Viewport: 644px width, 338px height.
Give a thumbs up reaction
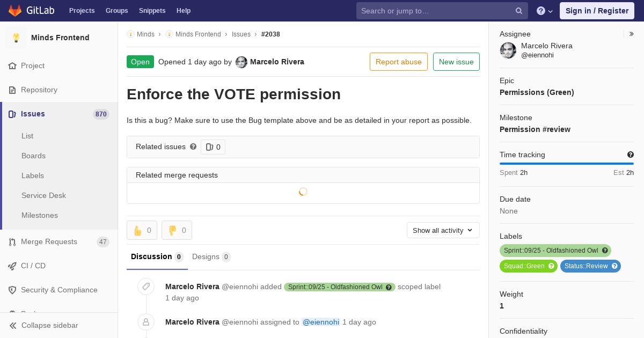tap(142, 230)
